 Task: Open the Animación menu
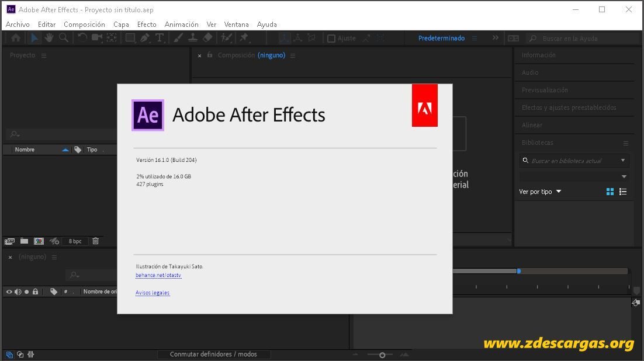tap(182, 24)
